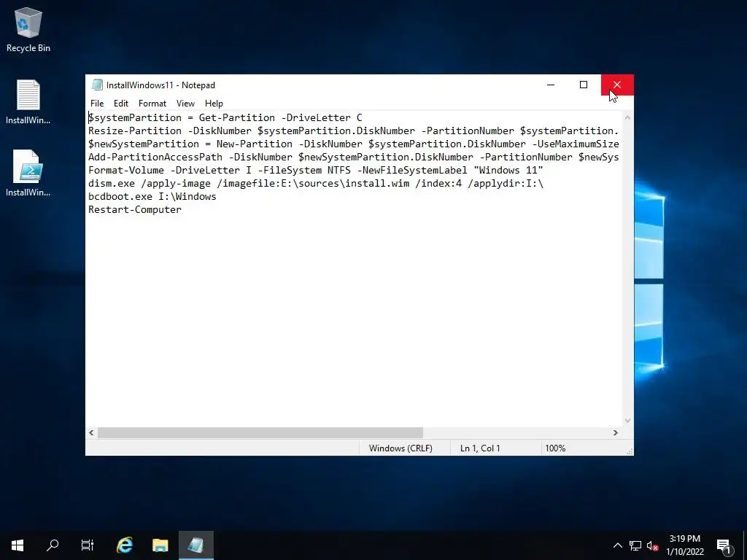This screenshot has width=747, height=560.
Task: Click the dism.exe /apply-image line
Action: (x=316, y=183)
